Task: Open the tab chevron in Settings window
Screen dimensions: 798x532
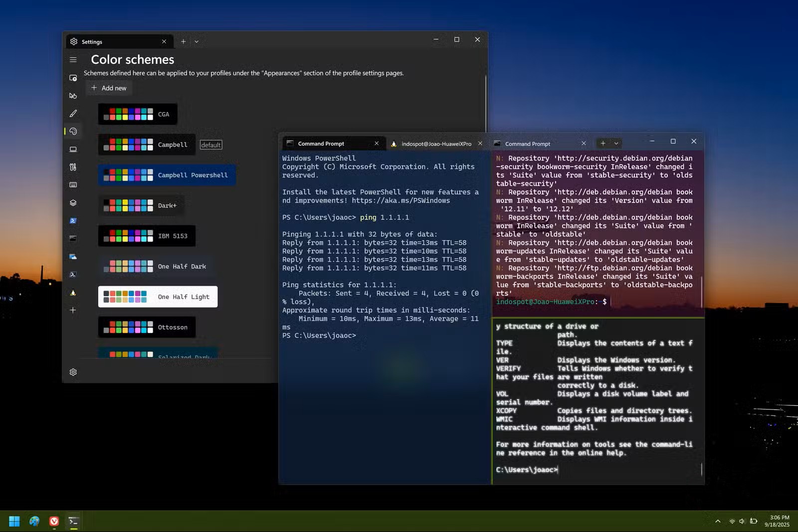Action: (x=197, y=41)
